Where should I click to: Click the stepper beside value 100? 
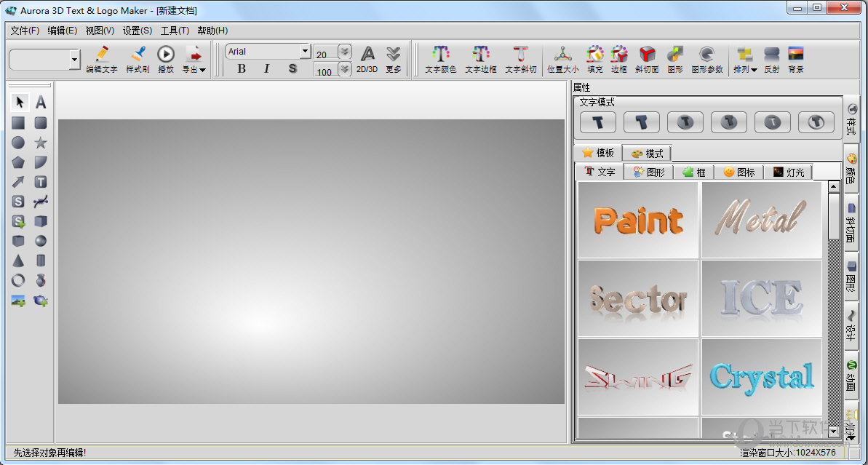point(345,69)
